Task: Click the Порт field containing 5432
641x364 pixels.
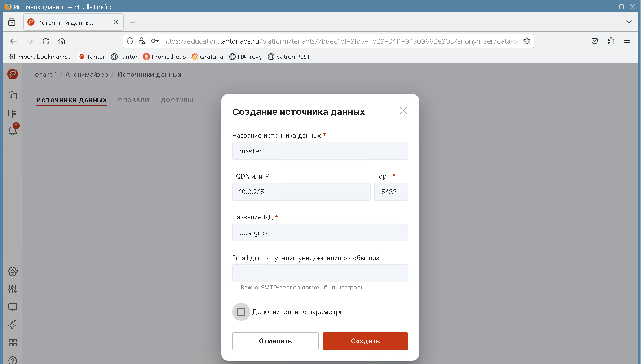Action: pos(391,192)
